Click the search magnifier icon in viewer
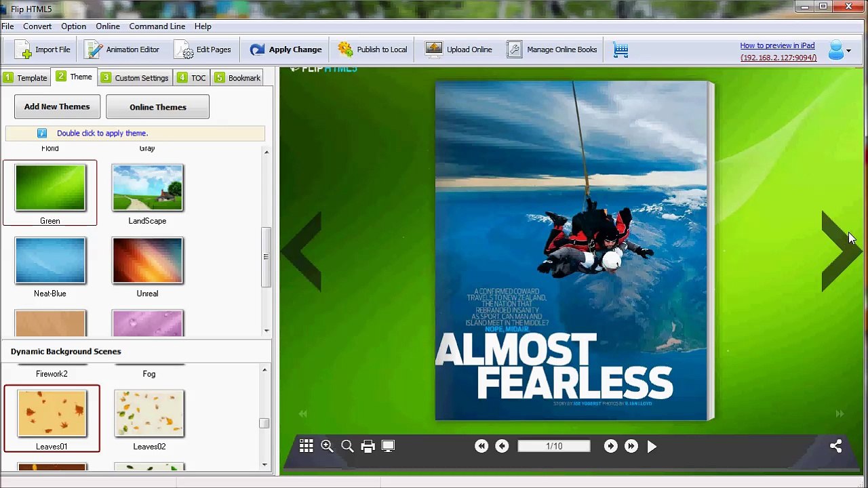 [x=347, y=446]
